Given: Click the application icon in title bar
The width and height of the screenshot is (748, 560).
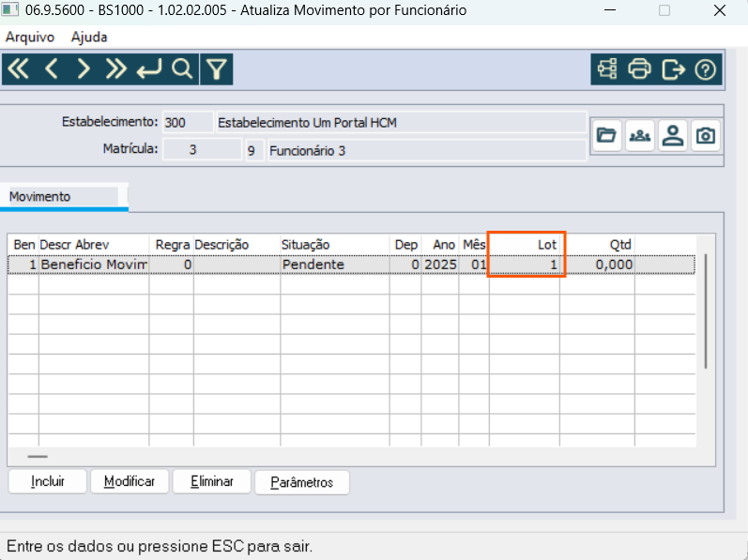Looking at the screenshot, I should pos(10,9).
